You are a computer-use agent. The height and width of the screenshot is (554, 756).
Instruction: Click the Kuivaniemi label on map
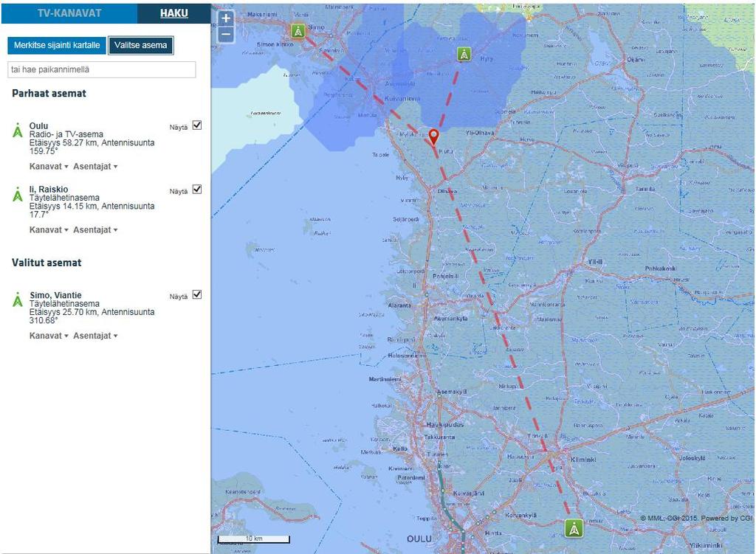[x=402, y=98]
